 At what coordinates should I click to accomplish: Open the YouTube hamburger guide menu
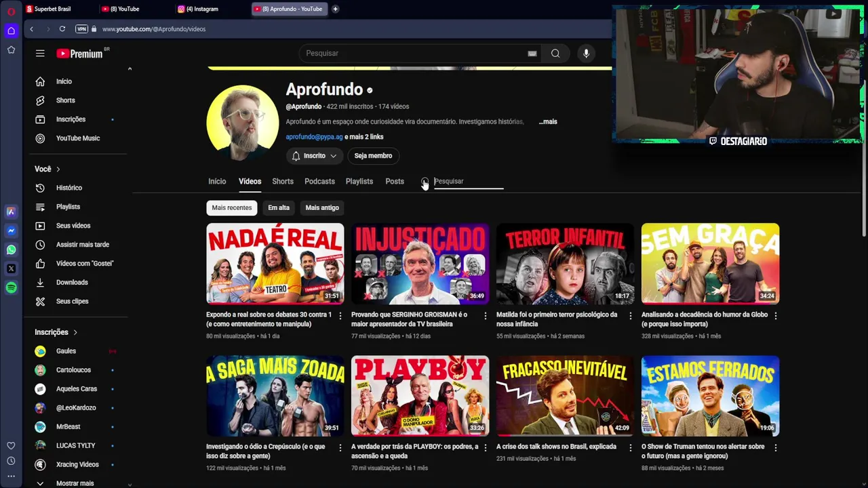click(40, 54)
